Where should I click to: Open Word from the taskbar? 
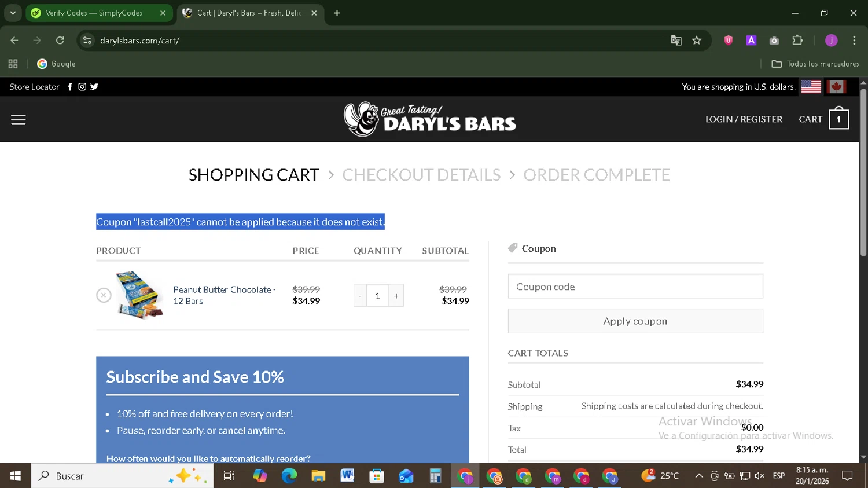(x=347, y=476)
